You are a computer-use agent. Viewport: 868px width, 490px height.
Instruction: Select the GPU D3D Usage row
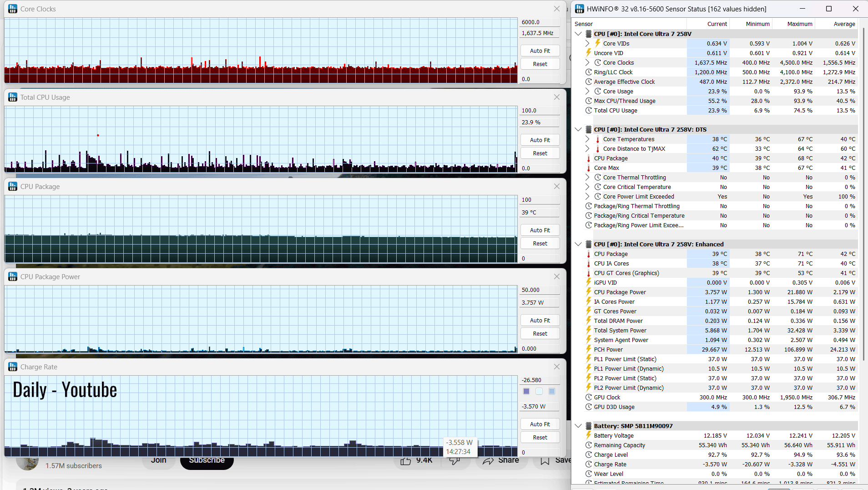pos(721,407)
